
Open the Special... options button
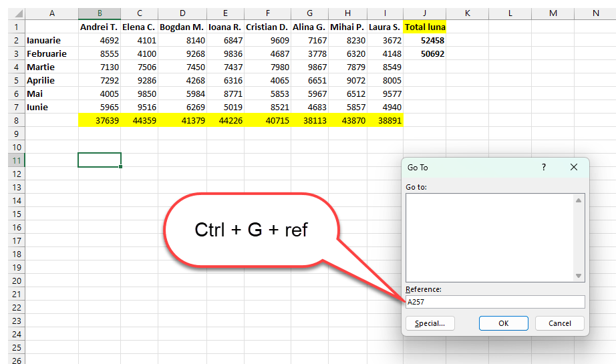tap(430, 323)
